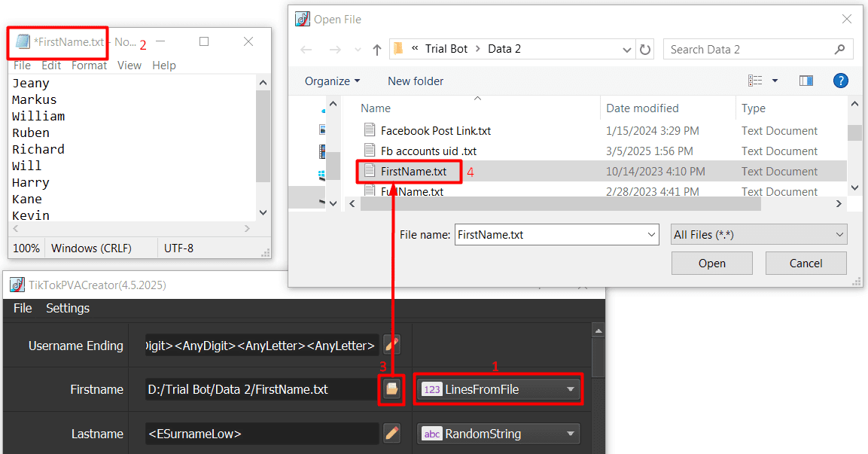Click the 10/14/2023 4:10 PM date cell
The image size is (868, 454).
tap(656, 171)
